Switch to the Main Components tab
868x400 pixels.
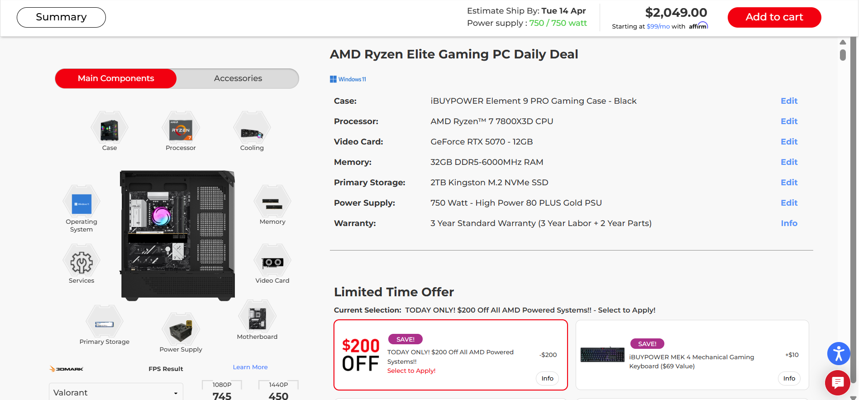click(x=115, y=78)
